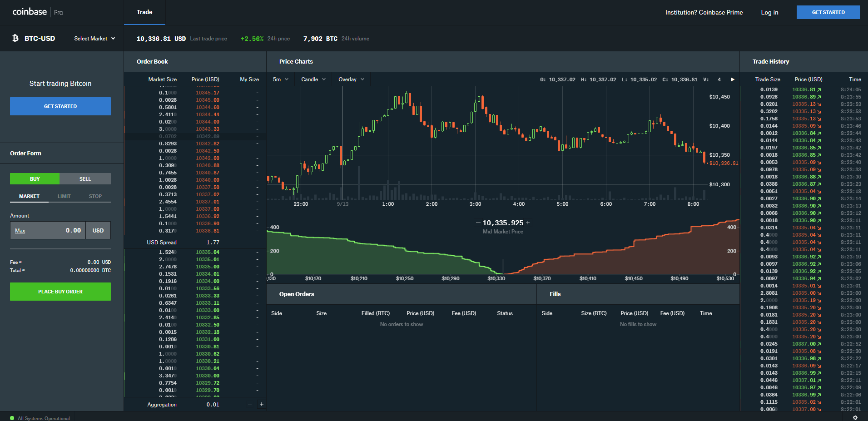Click bid price 10330.81 in order book
The height and width of the screenshot is (421, 868).
click(x=208, y=347)
